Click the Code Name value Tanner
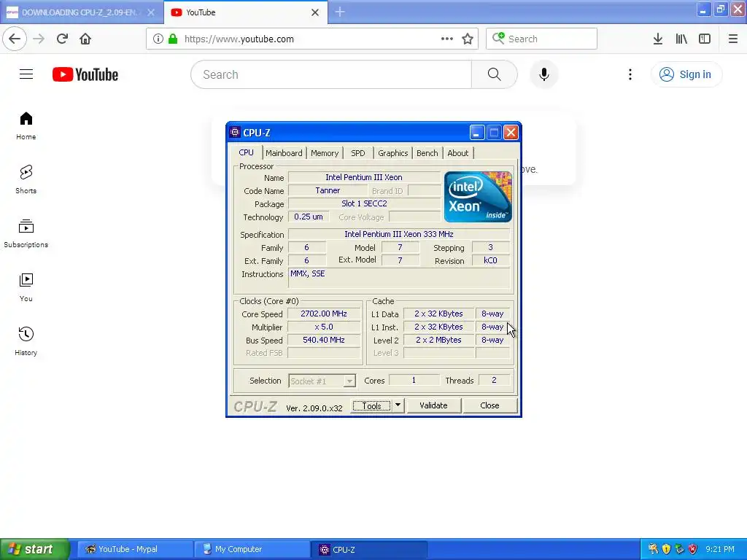The width and height of the screenshot is (747, 560). pos(328,190)
